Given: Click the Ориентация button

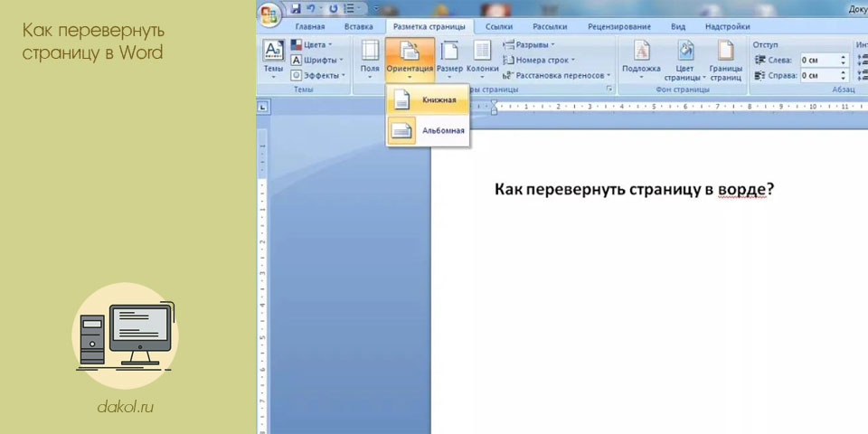Looking at the screenshot, I should click(x=410, y=60).
